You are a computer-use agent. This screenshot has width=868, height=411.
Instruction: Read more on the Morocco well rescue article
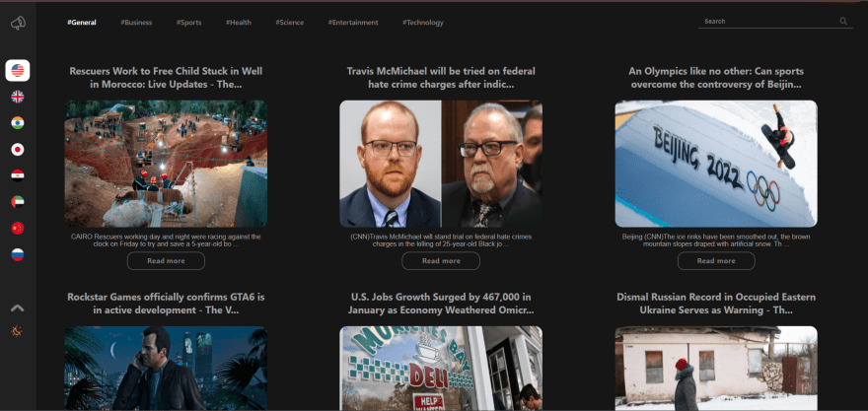click(x=166, y=261)
